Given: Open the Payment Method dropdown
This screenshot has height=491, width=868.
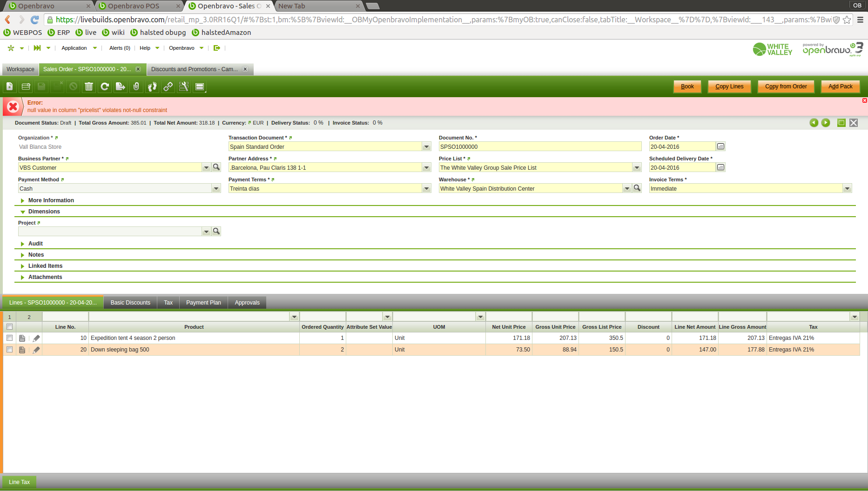Looking at the screenshot, I should coord(216,189).
